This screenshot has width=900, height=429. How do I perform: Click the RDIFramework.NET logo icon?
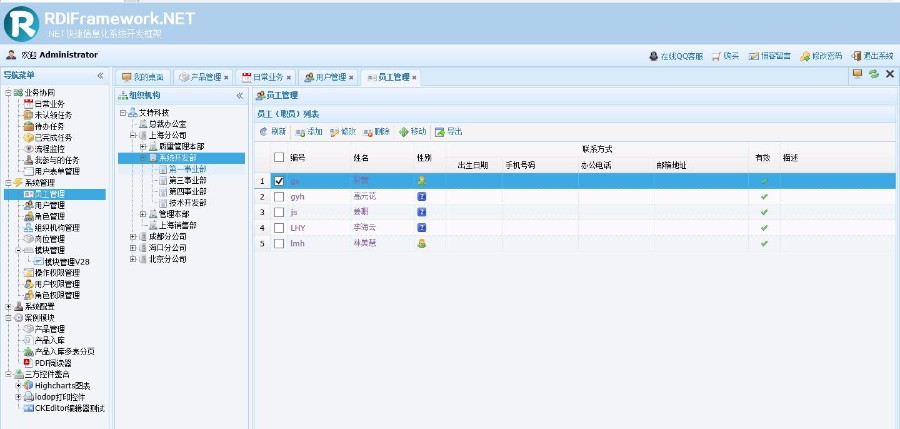click(21, 24)
